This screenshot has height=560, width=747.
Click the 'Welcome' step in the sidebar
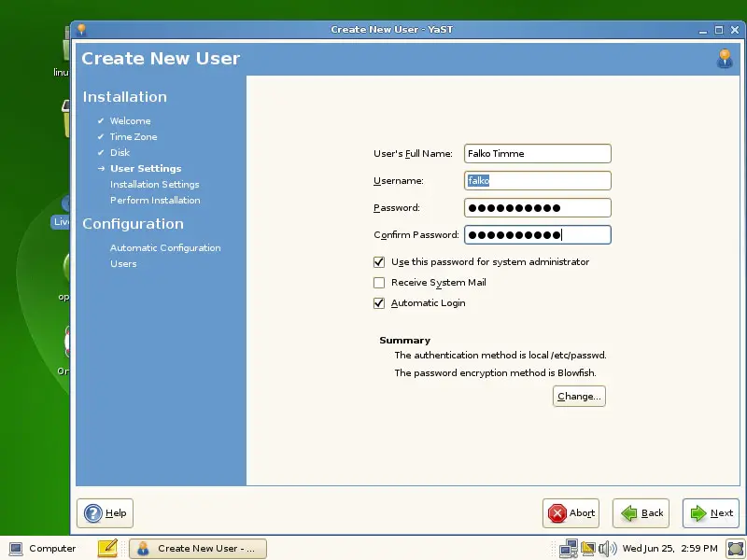[x=130, y=121]
